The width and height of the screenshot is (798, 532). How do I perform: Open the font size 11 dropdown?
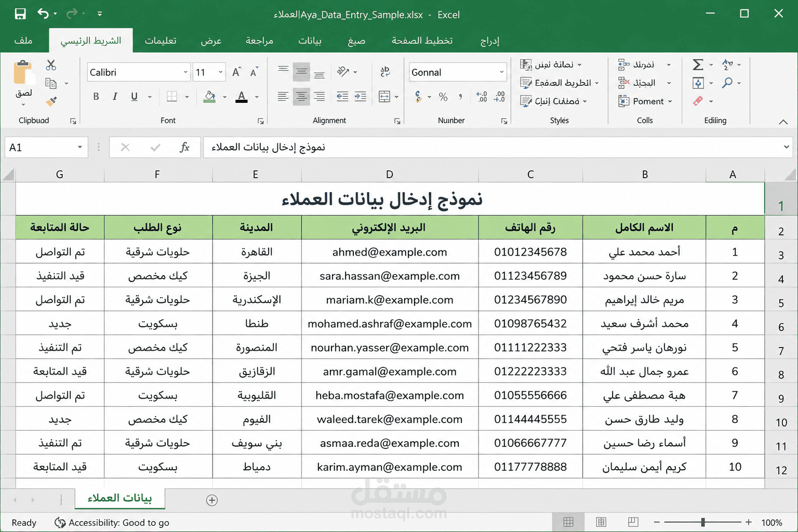[x=221, y=72]
